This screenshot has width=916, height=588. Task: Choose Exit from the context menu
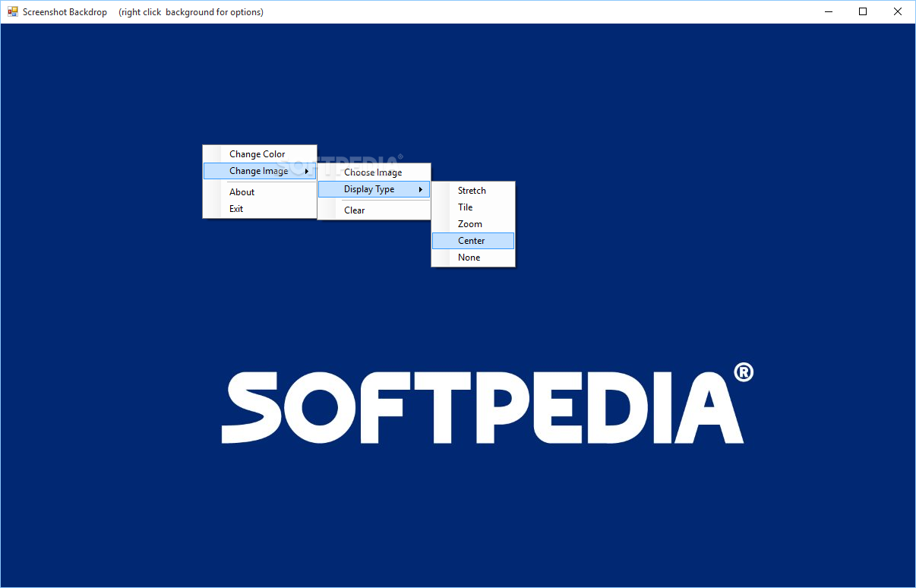[260, 209]
